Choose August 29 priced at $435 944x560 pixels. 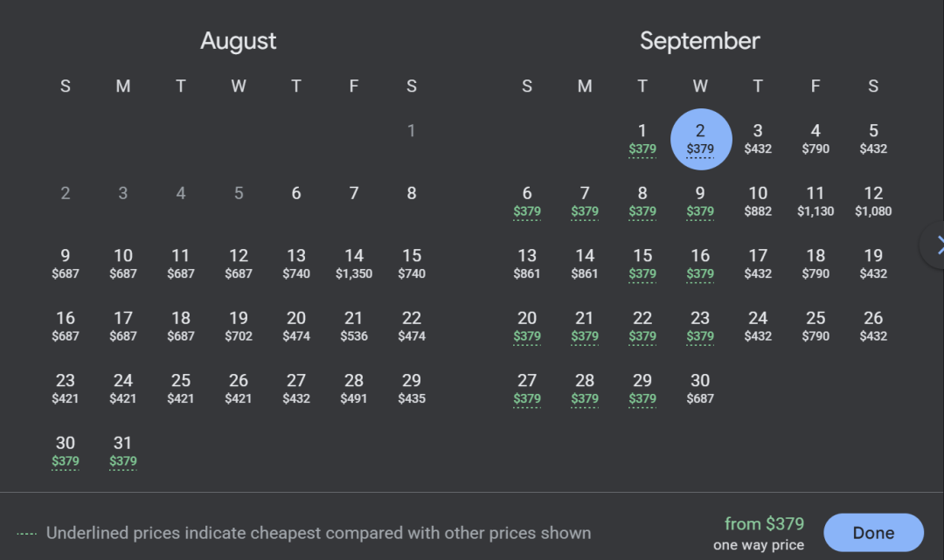coord(412,389)
